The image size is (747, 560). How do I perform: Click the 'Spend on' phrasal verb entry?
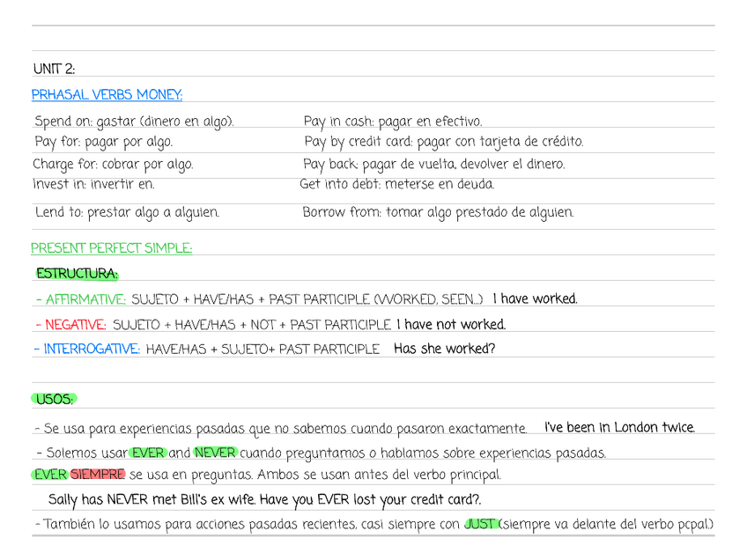click(x=134, y=122)
